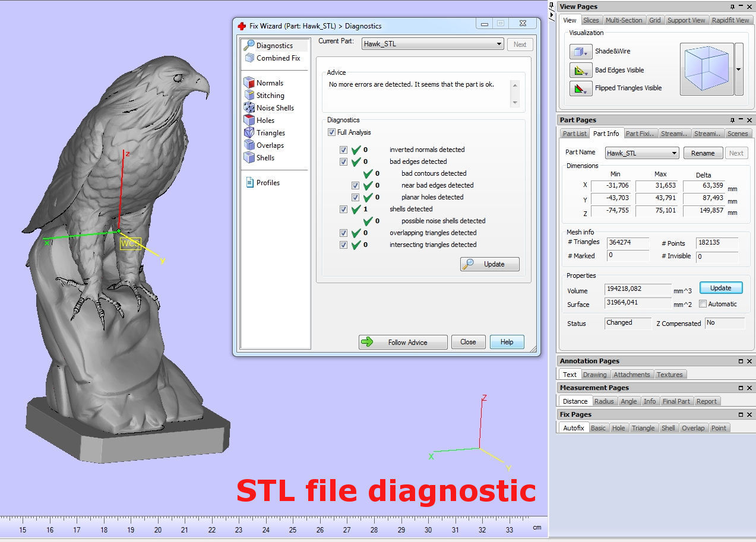
Task: Switch to the Radius measurement tab
Action: tap(604, 401)
